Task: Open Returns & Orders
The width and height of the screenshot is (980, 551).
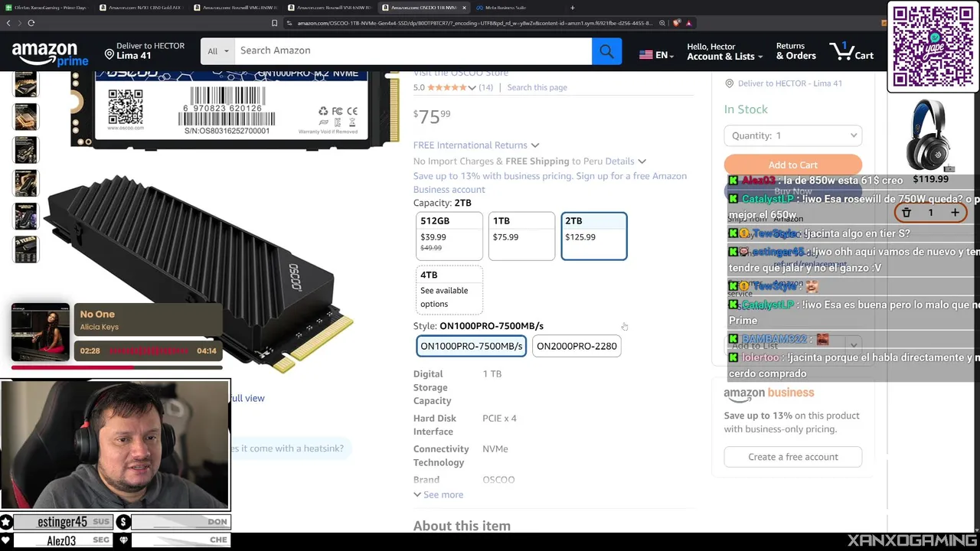Action: point(796,51)
